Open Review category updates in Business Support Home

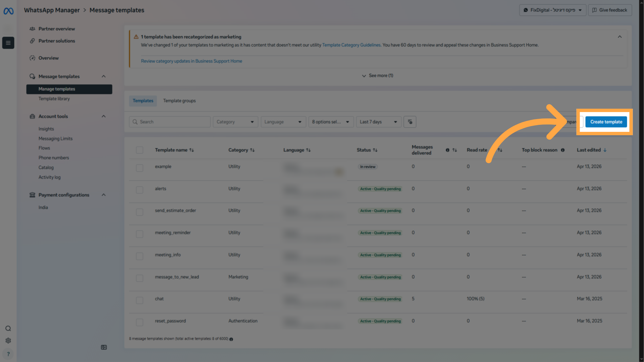coord(192,61)
